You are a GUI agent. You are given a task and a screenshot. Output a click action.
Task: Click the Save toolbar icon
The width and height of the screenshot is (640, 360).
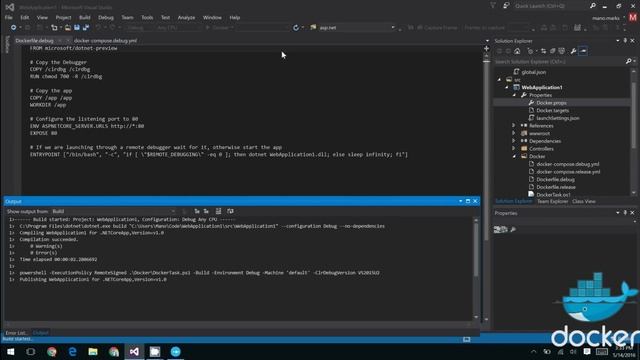77,27
